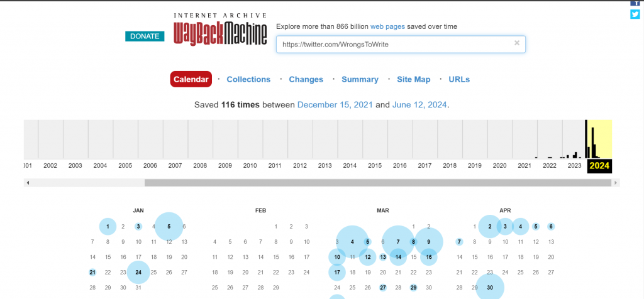
Task: Open the January 5 snapshot bubble
Action: (x=169, y=227)
